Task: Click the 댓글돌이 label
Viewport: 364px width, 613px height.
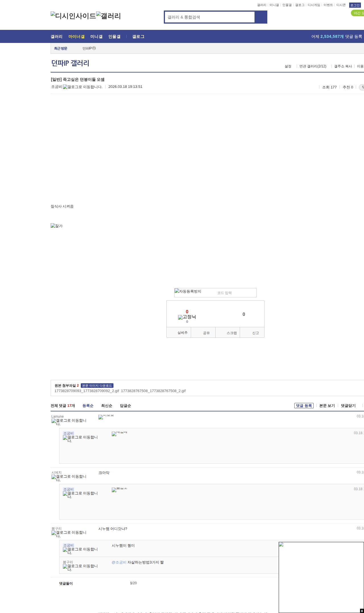Action: pos(66,583)
